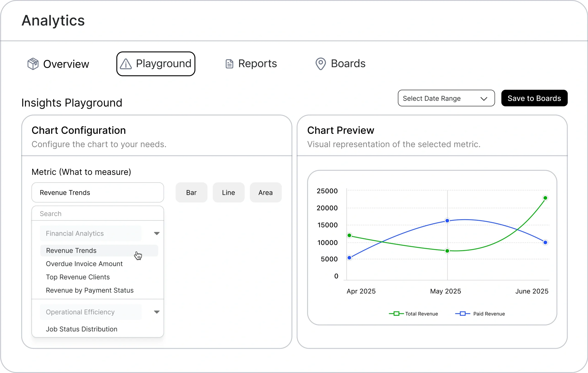Image resolution: width=588 pixels, height=373 pixels.
Task: Select Line chart type
Action: point(228,193)
